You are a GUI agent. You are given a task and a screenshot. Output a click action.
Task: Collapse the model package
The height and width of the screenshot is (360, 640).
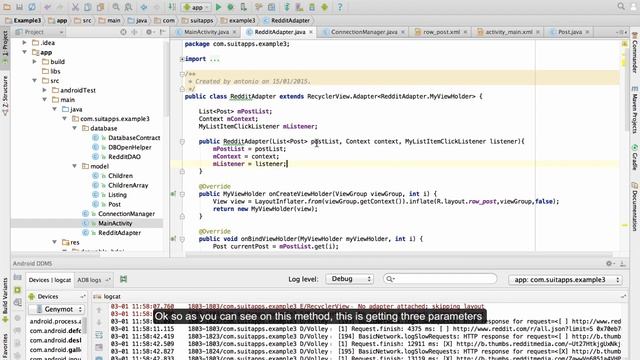74,166
